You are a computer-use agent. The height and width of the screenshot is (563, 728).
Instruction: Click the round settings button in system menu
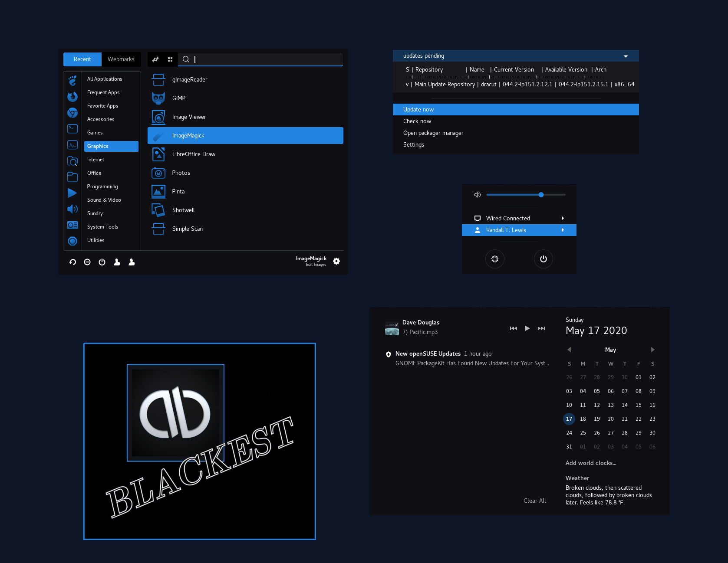tap(495, 259)
